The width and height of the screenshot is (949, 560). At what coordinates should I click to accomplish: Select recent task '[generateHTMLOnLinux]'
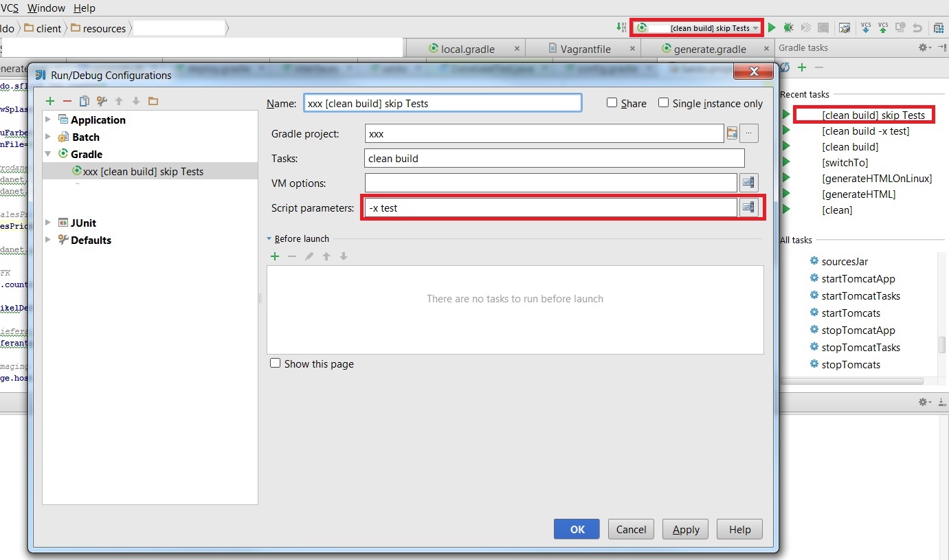click(x=877, y=178)
